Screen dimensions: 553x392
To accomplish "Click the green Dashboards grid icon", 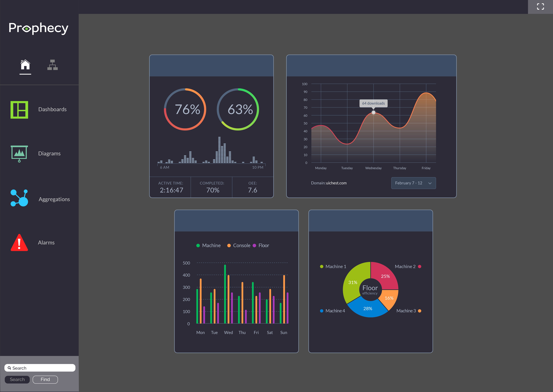I will (19, 110).
